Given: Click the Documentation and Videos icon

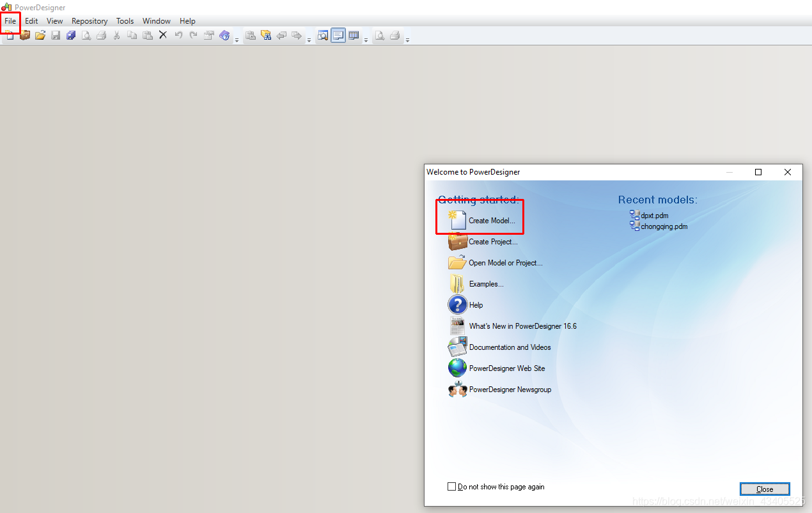Looking at the screenshot, I should click(458, 347).
